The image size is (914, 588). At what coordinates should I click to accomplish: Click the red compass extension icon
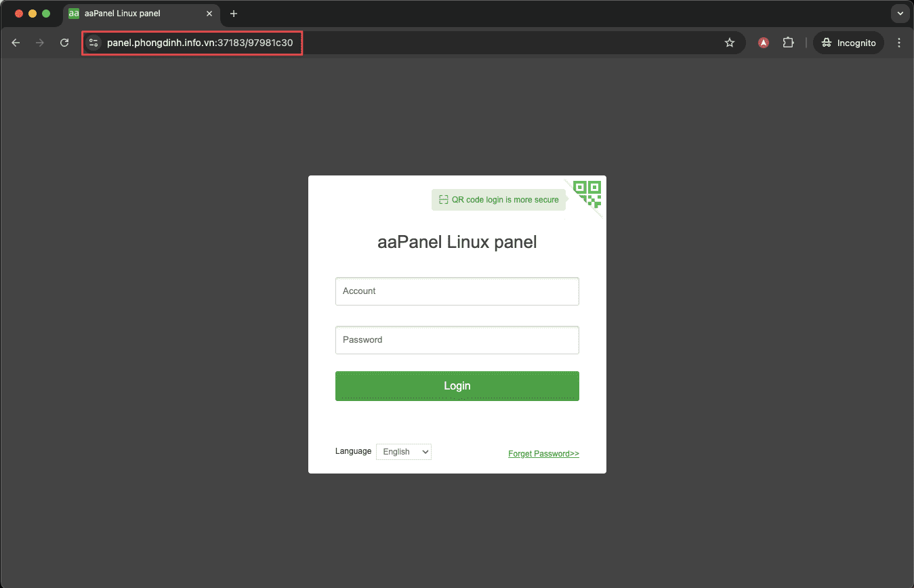(764, 43)
